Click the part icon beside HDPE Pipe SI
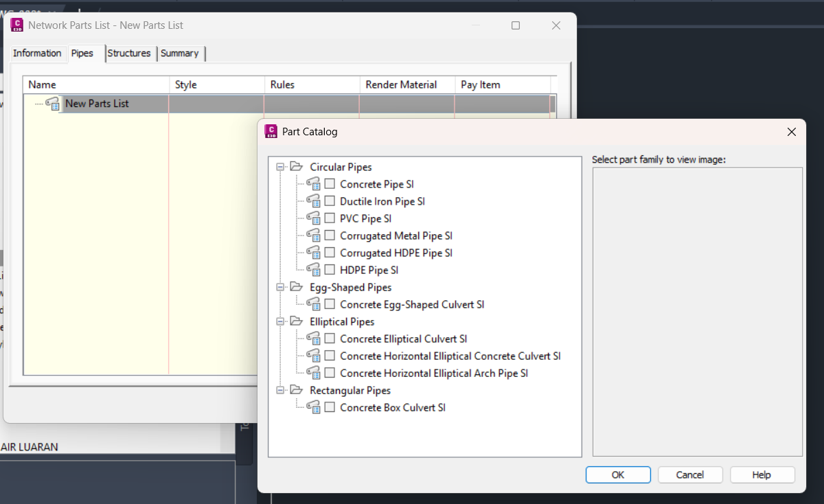 (313, 270)
